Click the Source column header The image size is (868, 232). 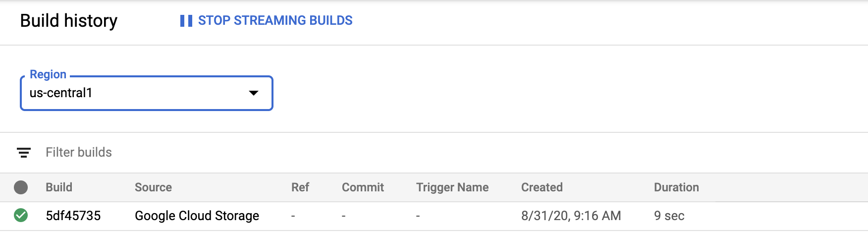coord(153,187)
